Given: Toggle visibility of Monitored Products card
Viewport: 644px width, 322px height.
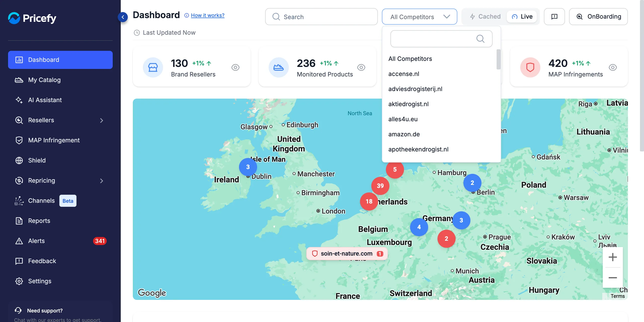Looking at the screenshot, I should click(361, 67).
